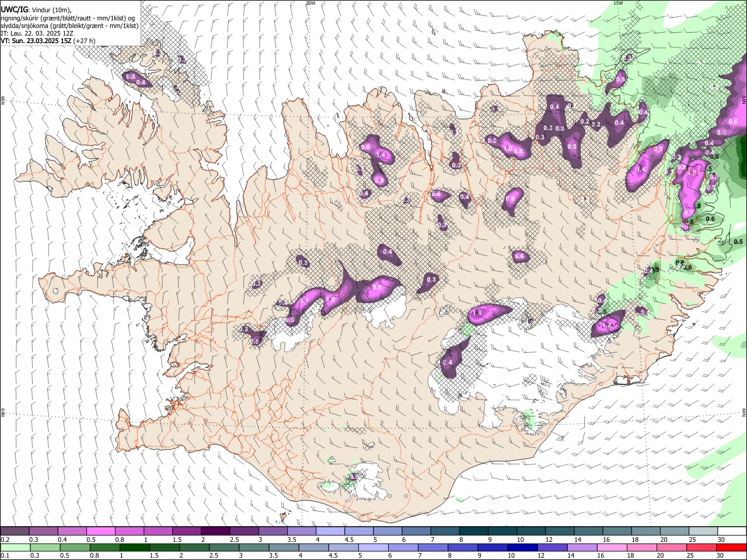The width and height of the screenshot is (747, 560).
Task: Click the '4.5' label in the snow legend scale
Action: pos(349,540)
